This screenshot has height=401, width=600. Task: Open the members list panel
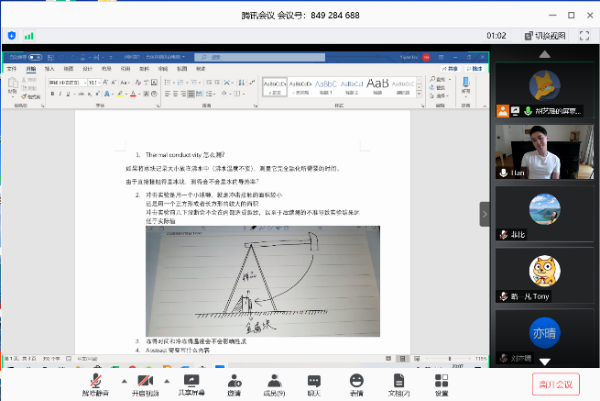tap(274, 381)
